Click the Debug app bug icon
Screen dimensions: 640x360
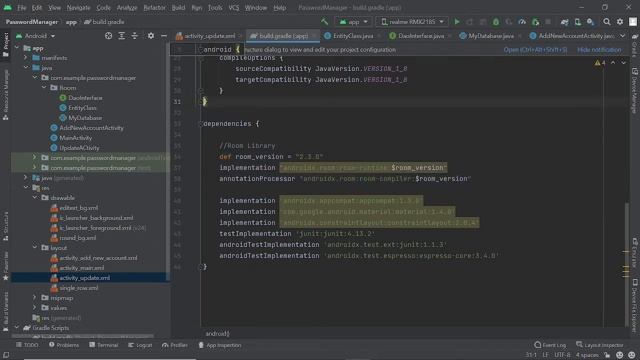coord(496,22)
